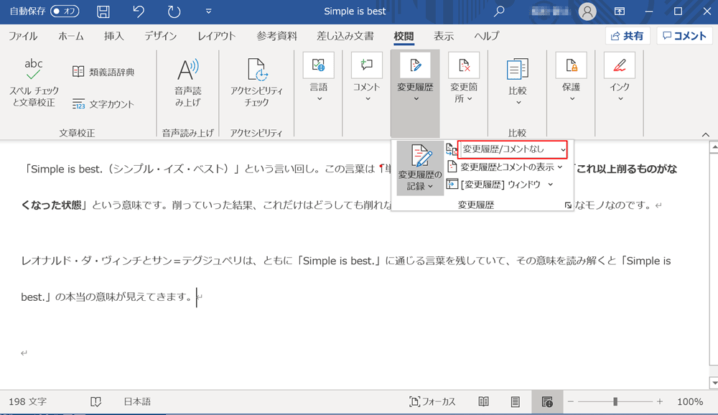The height and width of the screenshot is (415, 718).
Task: Switch to the 表示 tab
Action: click(443, 36)
